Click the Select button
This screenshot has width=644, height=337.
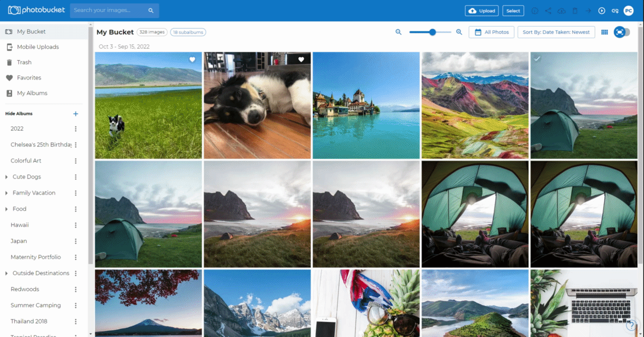pyautogui.click(x=513, y=11)
